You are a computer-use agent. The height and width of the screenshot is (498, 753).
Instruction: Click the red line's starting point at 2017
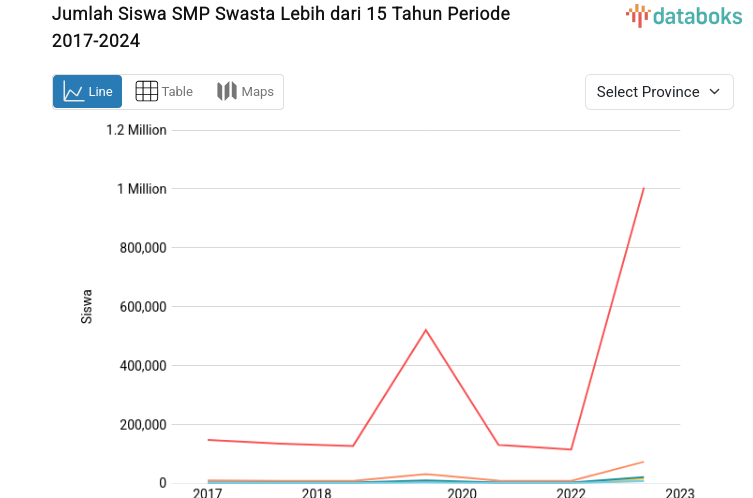(208, 440)
